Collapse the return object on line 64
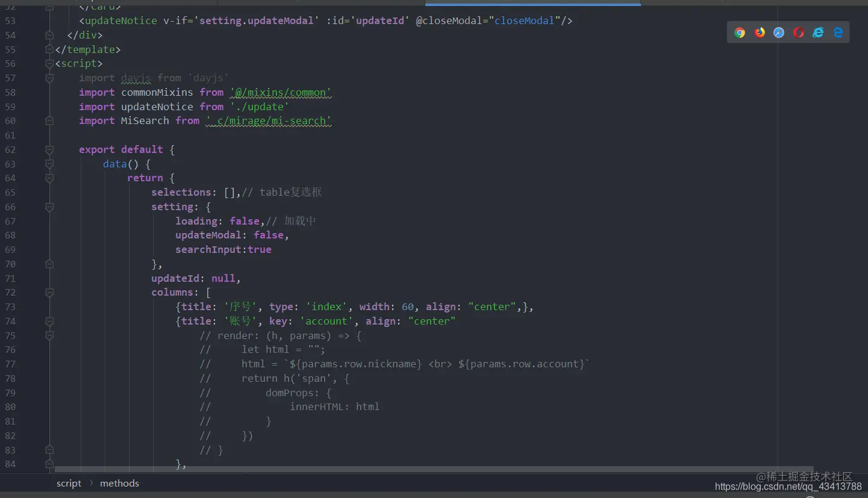Viewport: 868px width, 498px height. click(x=49, y=178)
